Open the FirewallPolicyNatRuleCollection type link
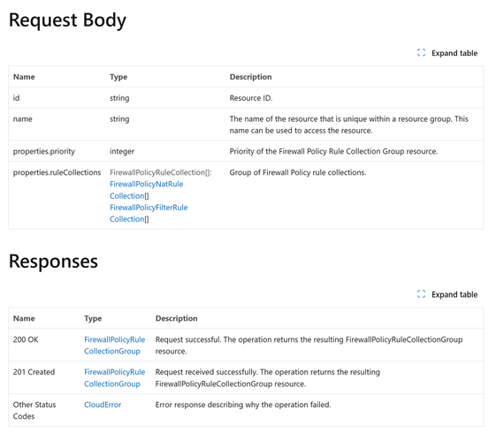504x440 pixels. pyautogui.click(x=146, y=190)
